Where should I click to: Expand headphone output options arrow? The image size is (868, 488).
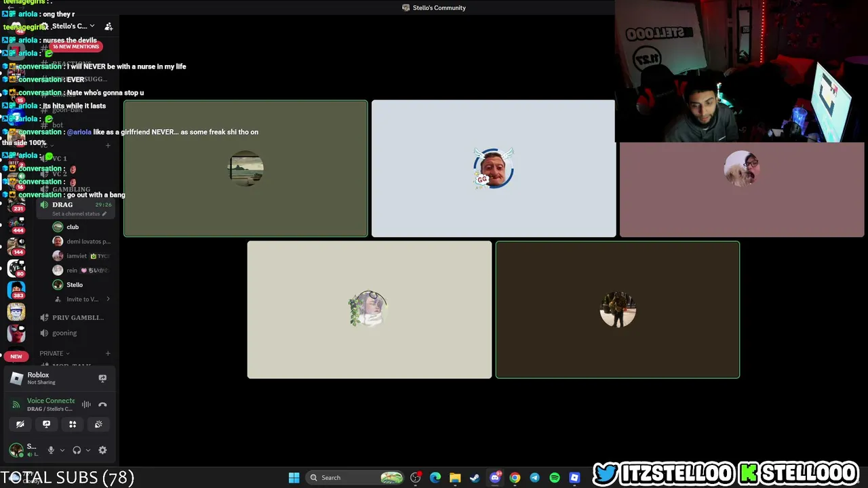click(87, 450)
